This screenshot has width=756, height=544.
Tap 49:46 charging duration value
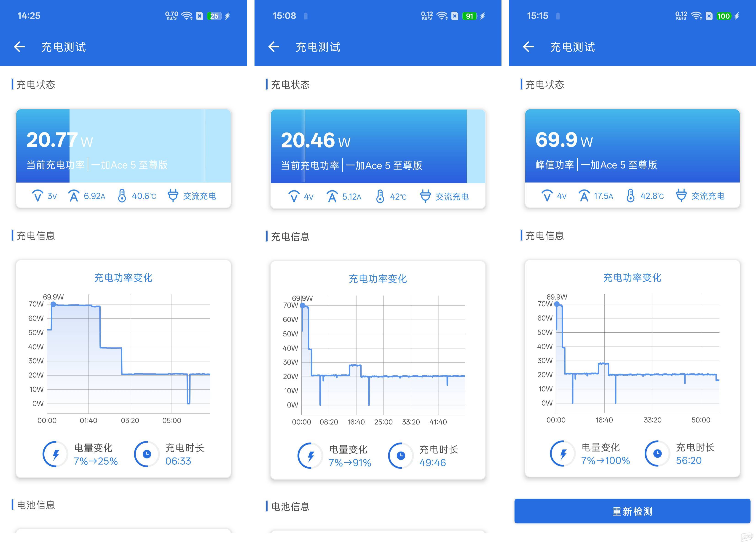click(432, 463)
